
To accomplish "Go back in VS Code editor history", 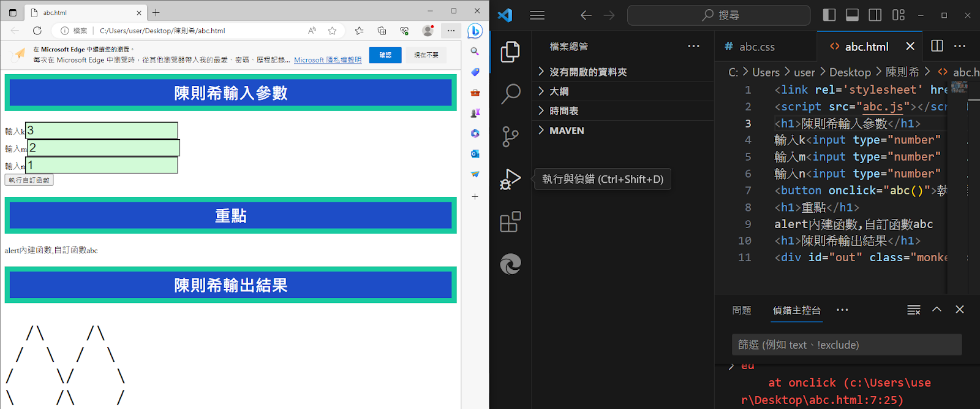I will pos(586,15).
